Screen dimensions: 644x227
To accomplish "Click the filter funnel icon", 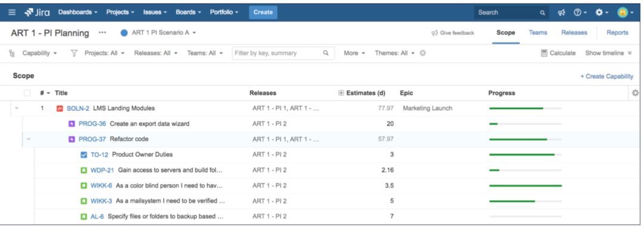I will (74, 53).
